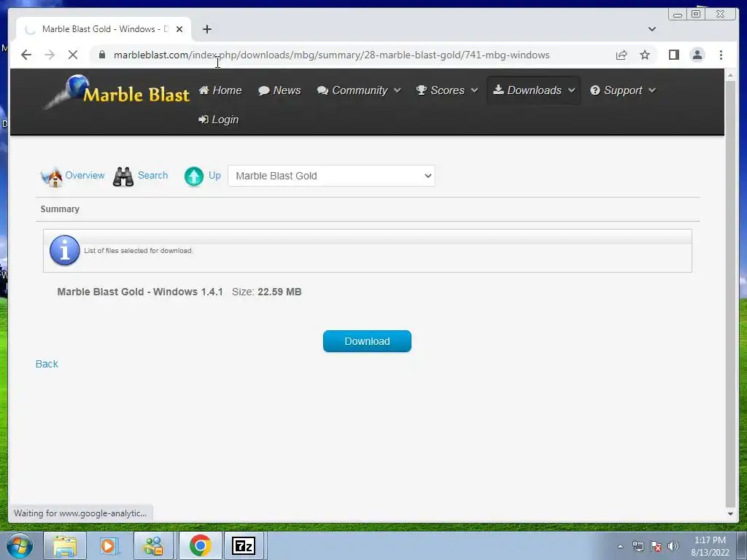Stop loading the page

(x=73, y=55)
